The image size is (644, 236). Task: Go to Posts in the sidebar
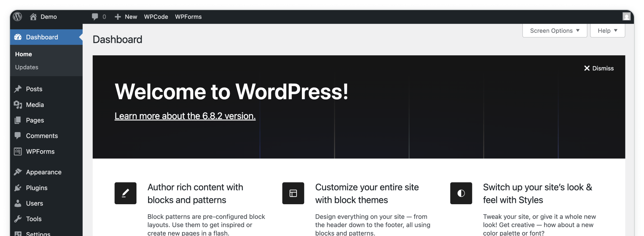click(x=34, y=89)
